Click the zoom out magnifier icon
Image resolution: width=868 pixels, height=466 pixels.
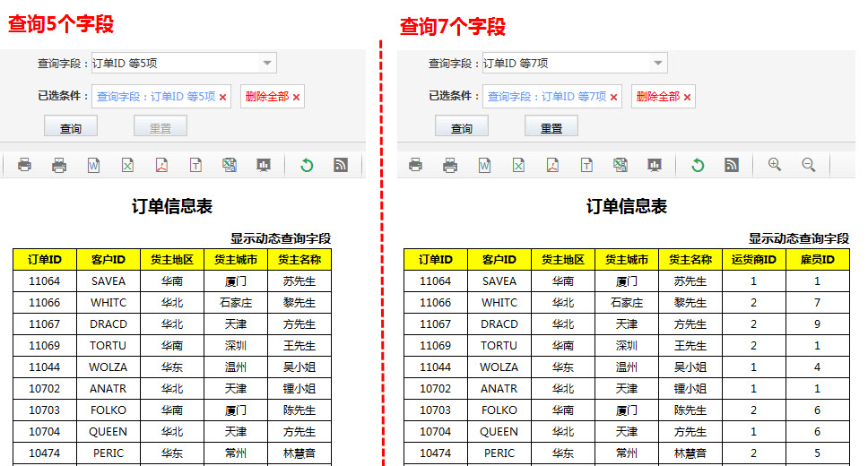(808, 165)
